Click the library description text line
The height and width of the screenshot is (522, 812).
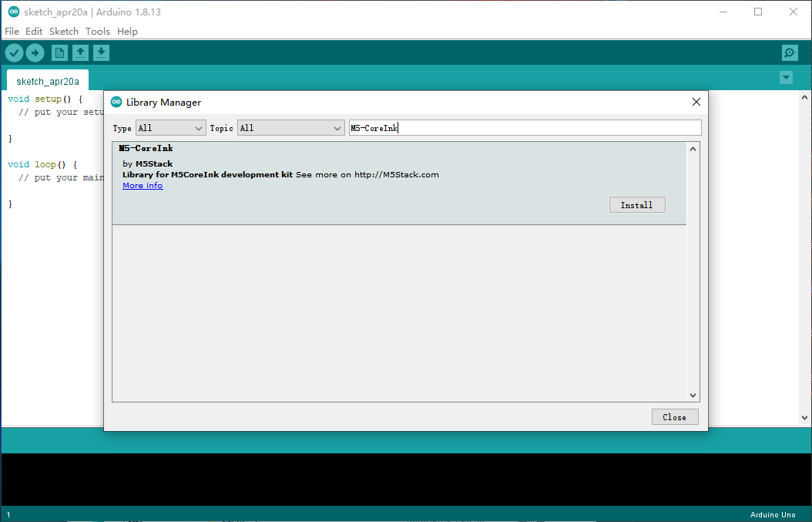(x=280, y=175)
